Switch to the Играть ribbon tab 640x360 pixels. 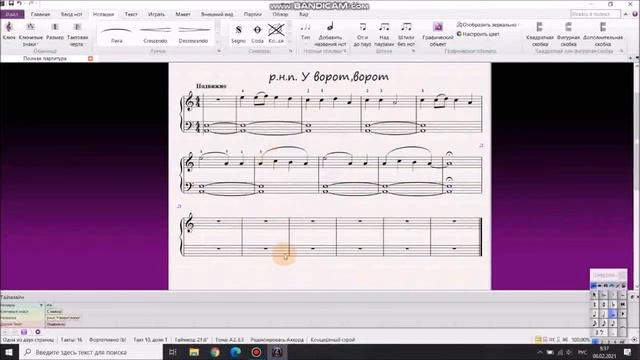coord(156,14)
